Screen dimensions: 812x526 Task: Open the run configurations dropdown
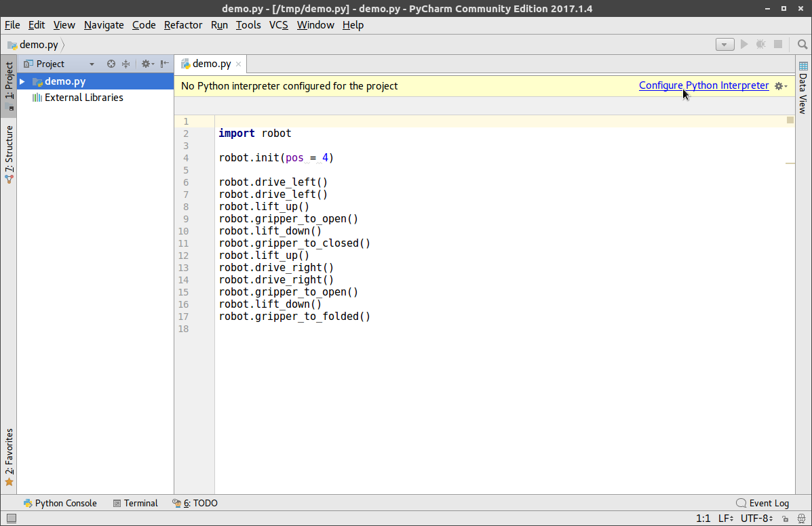point(724,44)
